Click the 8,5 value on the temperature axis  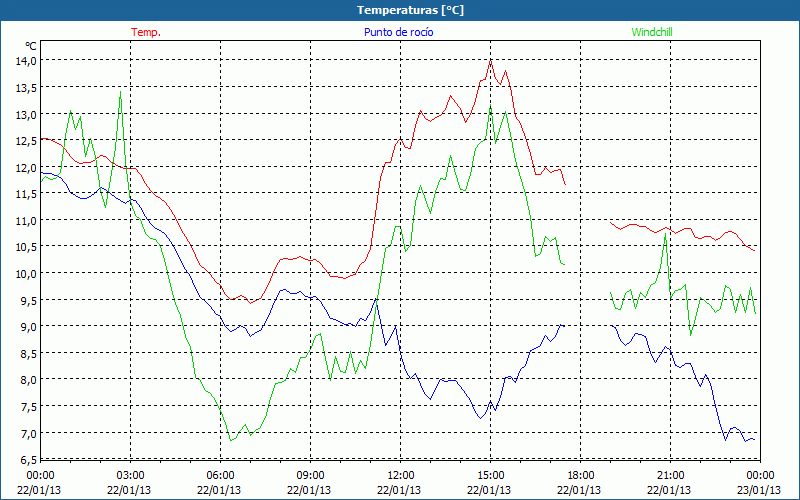point(29,354)
